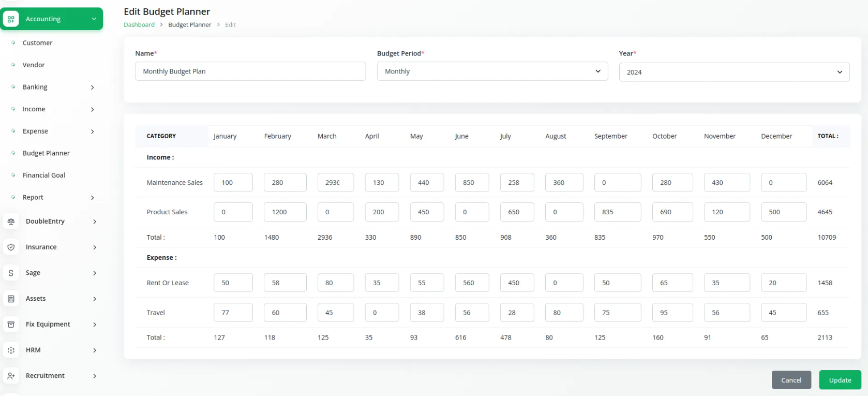Open the Fix Equipment menu item
The image size is (868, 396).
coord(48,325)
